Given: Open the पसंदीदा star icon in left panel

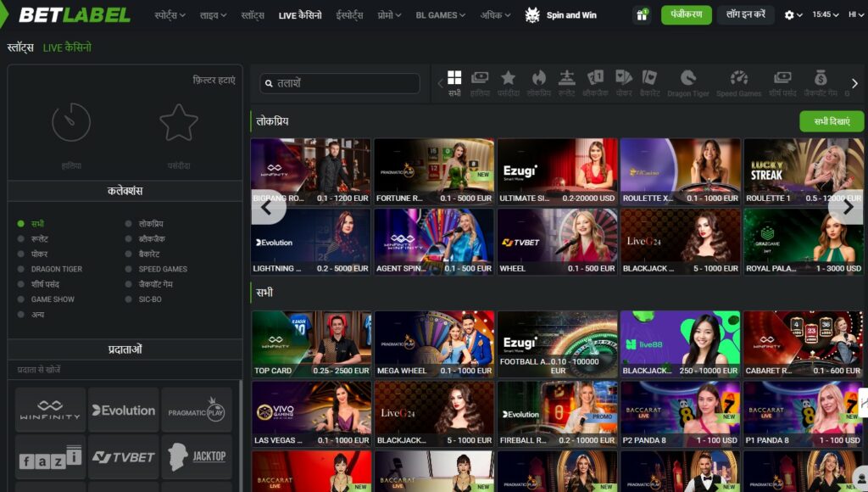Looking at the screenshot, I should (x=179, y=122).
